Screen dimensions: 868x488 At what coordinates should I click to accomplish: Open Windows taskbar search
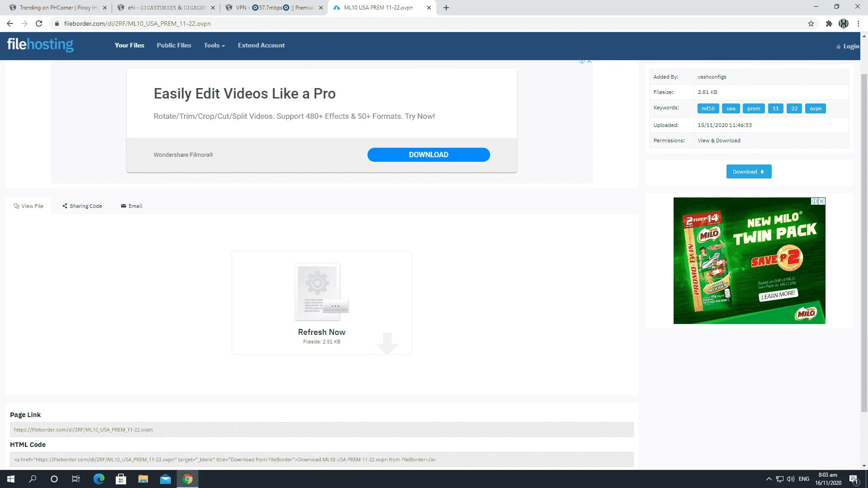(33, 479)
